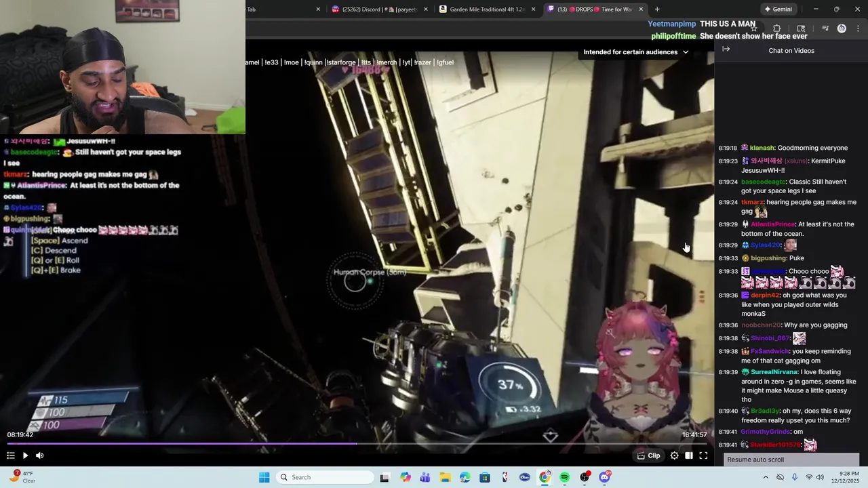Open the Chrome profile avatar
The width and height of the screenshot is (868, 488).
click(x=842, y=28)
